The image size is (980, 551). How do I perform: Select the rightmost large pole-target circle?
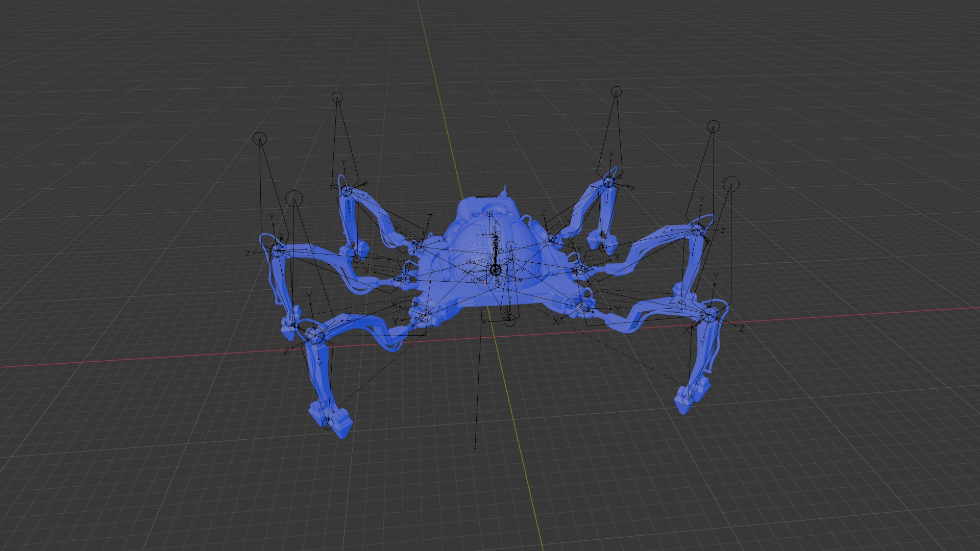[731, 184]
